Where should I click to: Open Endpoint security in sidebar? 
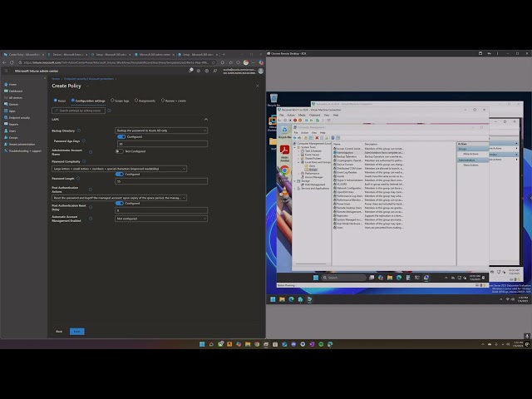tap(17, 118)
